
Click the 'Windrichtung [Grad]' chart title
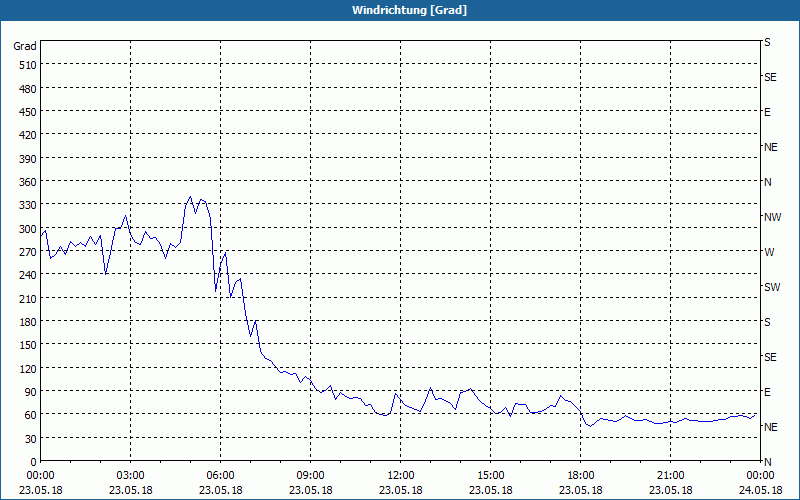coord(409,10)
